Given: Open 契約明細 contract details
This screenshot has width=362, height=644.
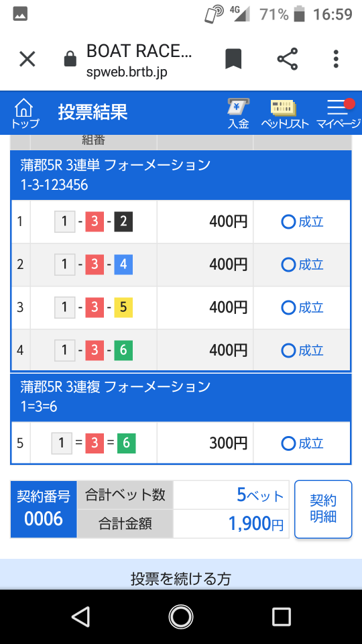Looking at the screenshot, I should 323,509.
